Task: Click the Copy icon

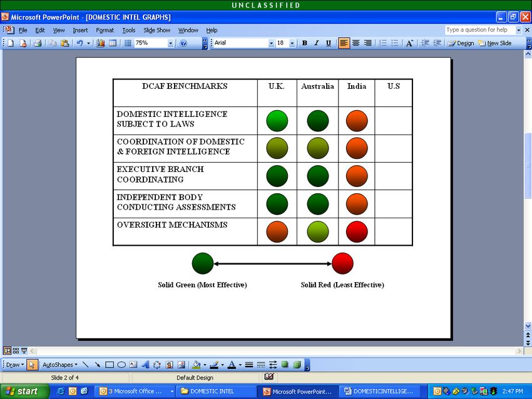Action: pos(53,43)
